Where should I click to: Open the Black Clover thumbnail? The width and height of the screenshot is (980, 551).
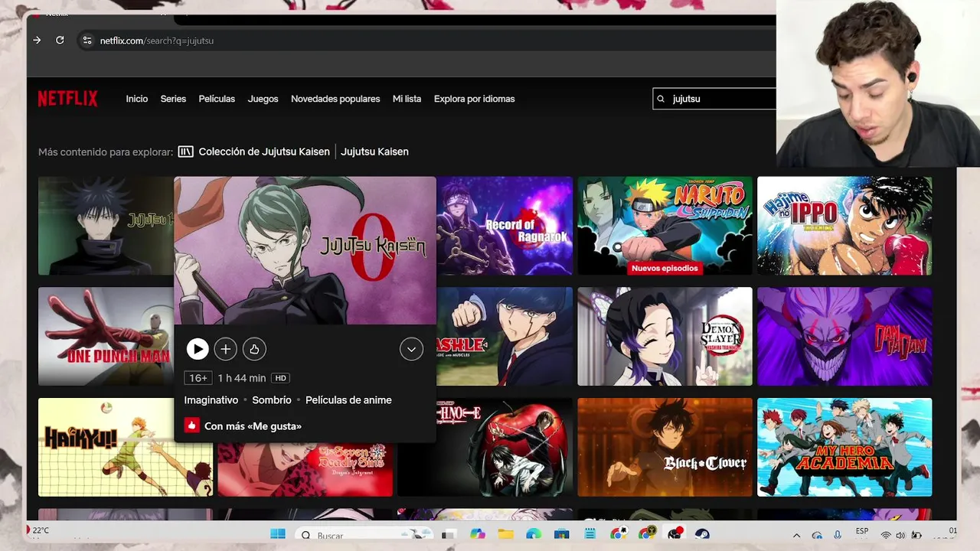coord(665,447)
